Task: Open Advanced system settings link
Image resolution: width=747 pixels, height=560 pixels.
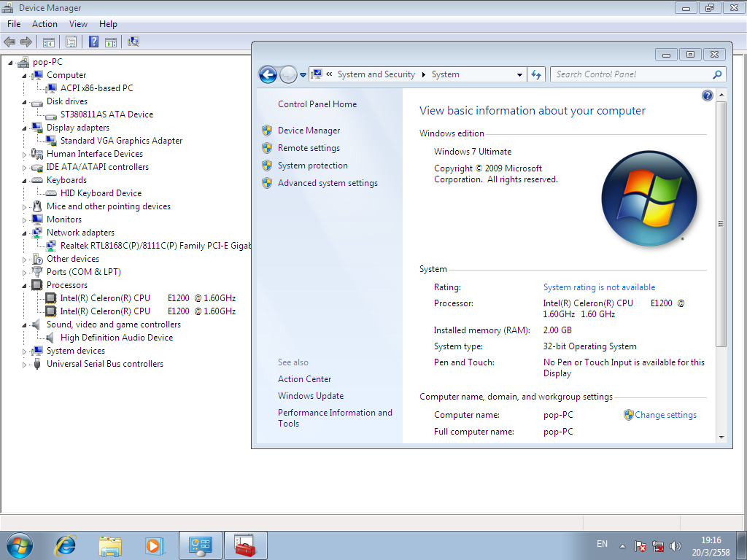Action: tap(328, 183)
